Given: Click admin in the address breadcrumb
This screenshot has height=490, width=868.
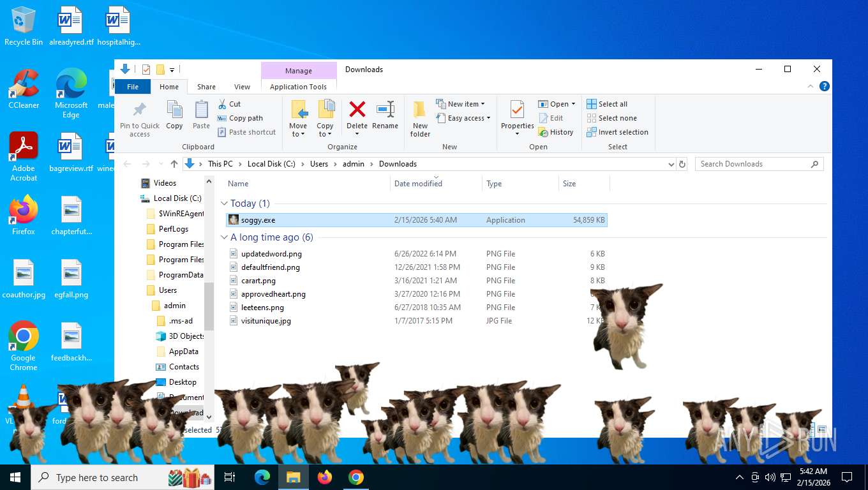Looking at the screenshot, I should tap(354, 164).
